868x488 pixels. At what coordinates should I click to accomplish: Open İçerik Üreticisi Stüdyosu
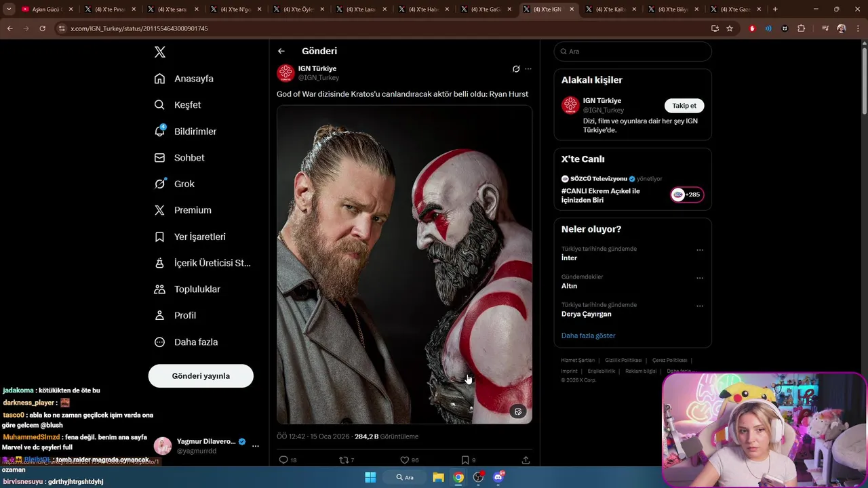203,263
